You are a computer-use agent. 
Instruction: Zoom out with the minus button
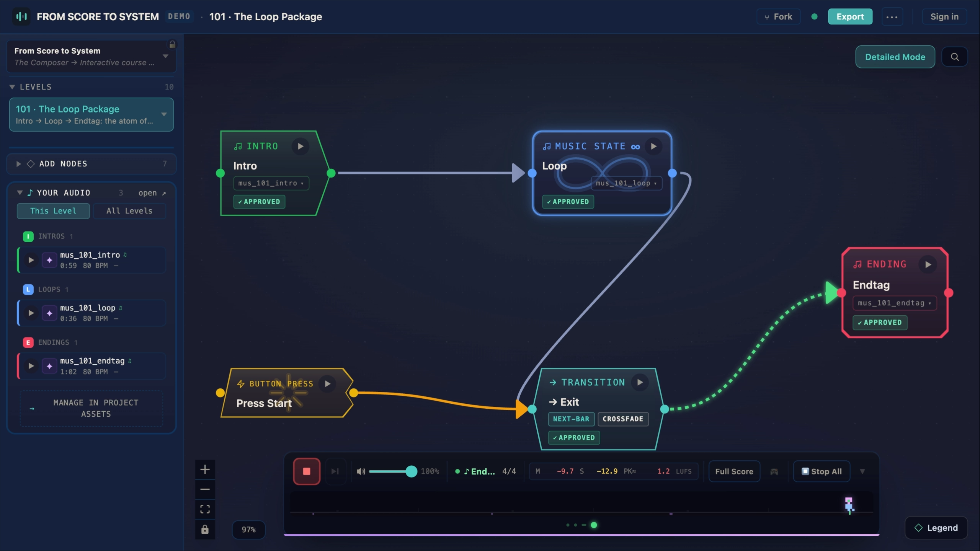click(205, 489)
